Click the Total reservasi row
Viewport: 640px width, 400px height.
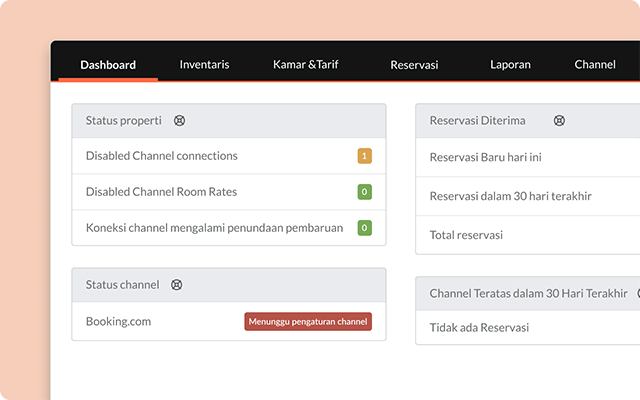coord(466,235)
